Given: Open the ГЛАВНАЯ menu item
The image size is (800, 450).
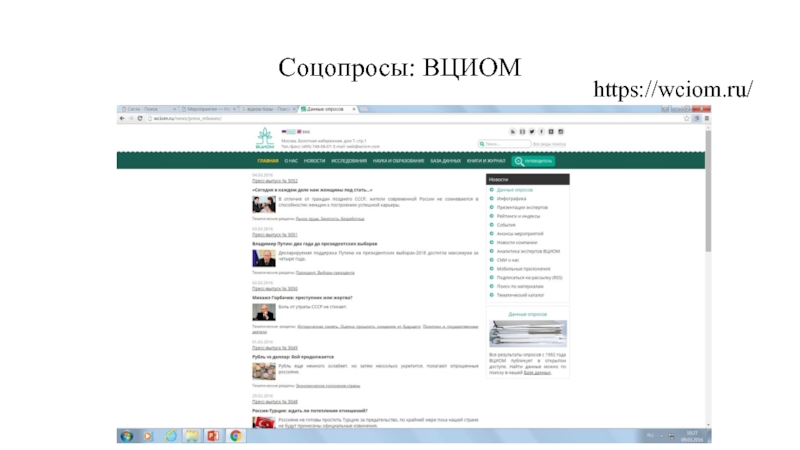Looking at the screenshot, I should click(268, 161).
